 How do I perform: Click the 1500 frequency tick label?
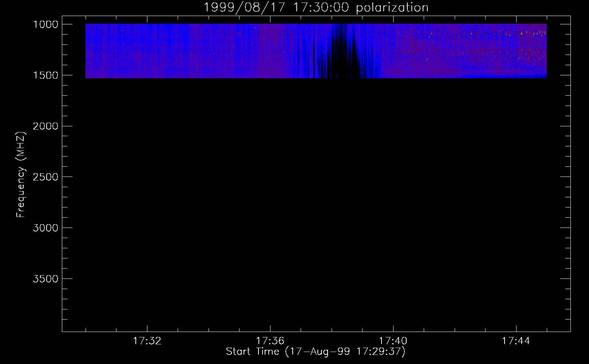(46, 75)
